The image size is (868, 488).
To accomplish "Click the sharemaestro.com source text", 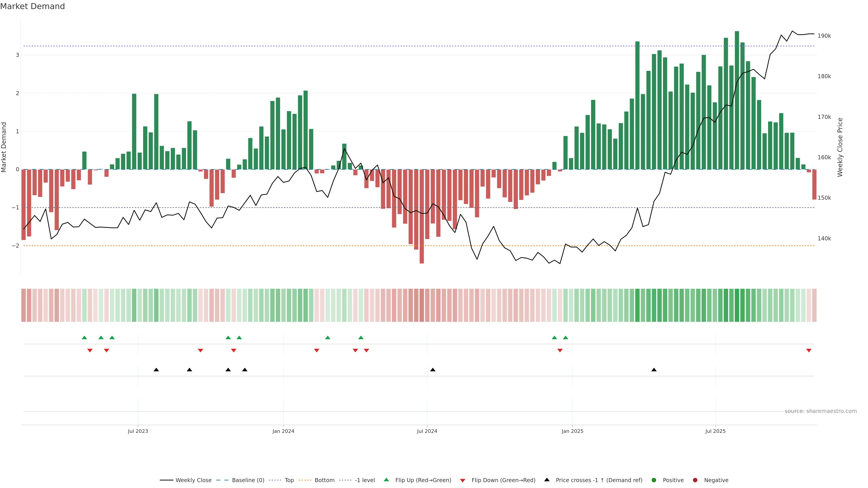I will [x=821, y=411].
